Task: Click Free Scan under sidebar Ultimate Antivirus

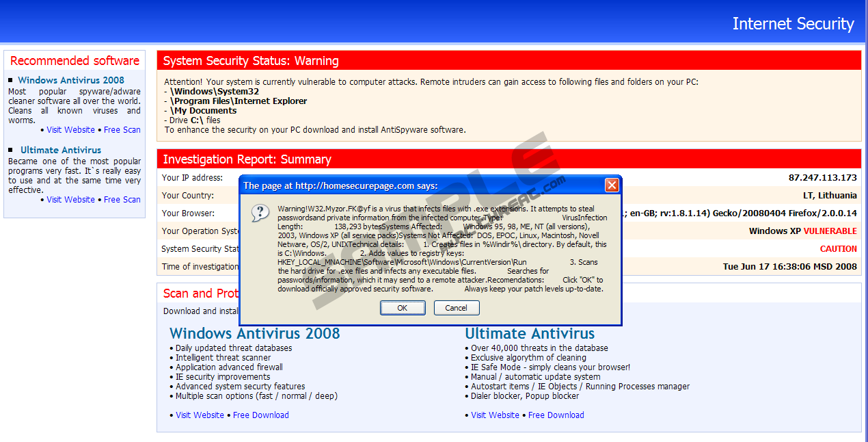Action: pos(122,200)
